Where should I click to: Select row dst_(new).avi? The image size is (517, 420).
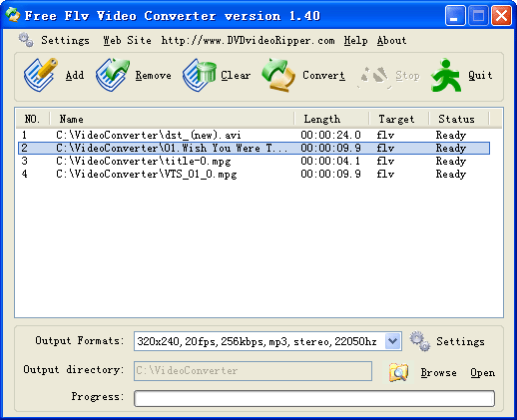(254, 135)
